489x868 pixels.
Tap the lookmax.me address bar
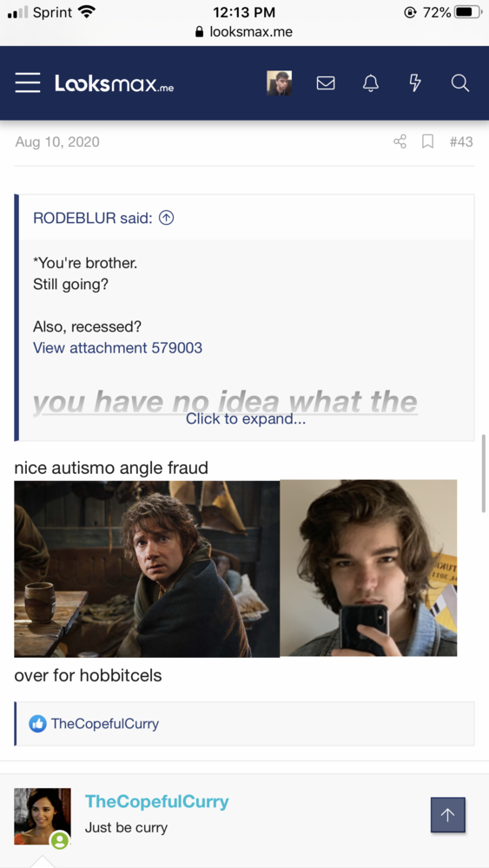click(x=244, y=32)
